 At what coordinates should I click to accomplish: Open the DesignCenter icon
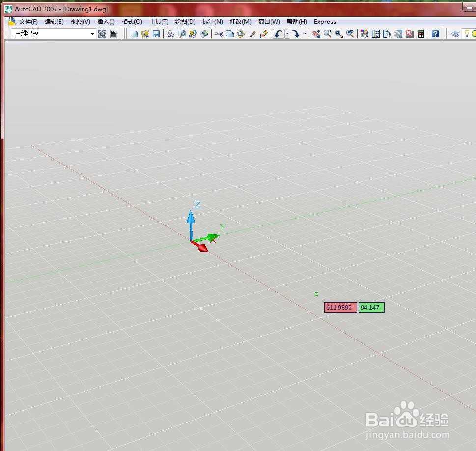pos(375,34)
